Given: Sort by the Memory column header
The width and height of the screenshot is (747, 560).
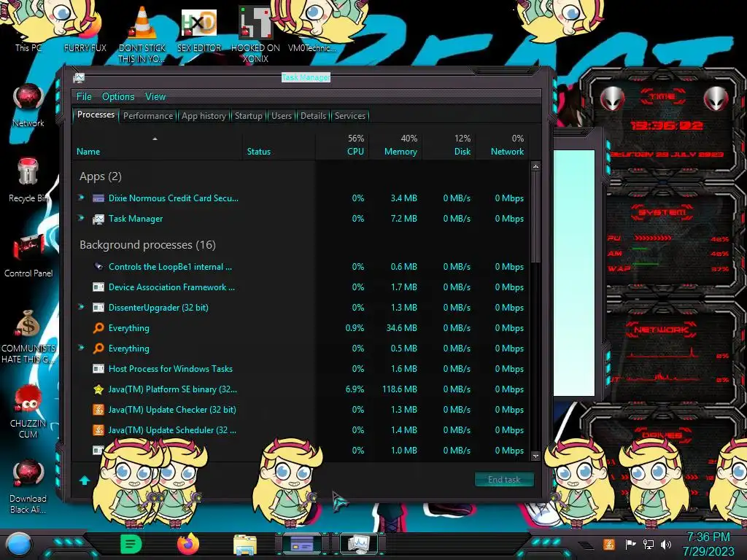Looking at the screenshot, I should tap(395, 145).
